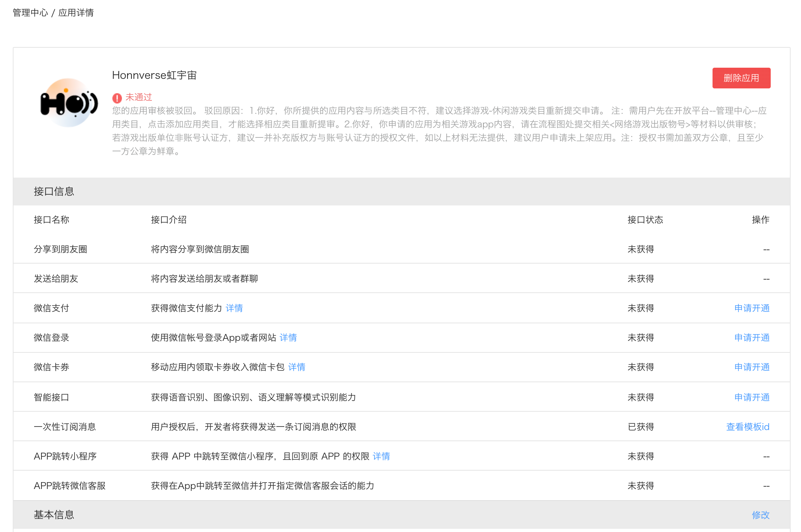
Task: Click 查看模板id for 一次性订阅消息
Action: [x=748, y=427]
